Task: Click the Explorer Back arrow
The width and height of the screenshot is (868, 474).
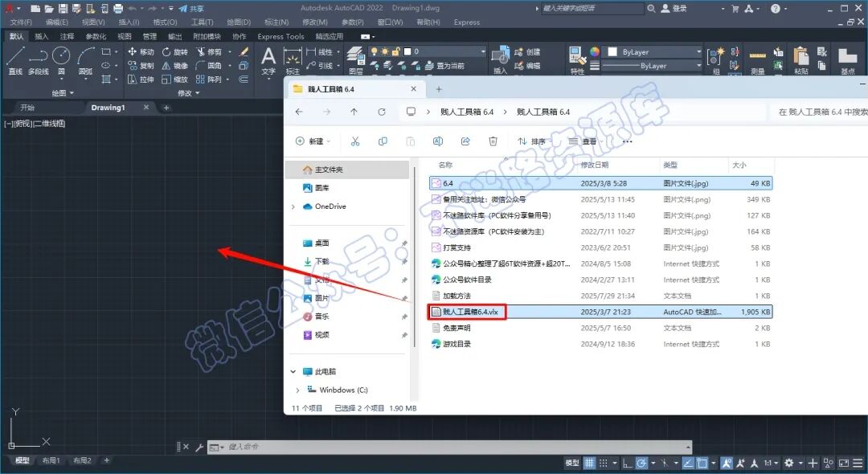Action: click(x=299, y=112)
